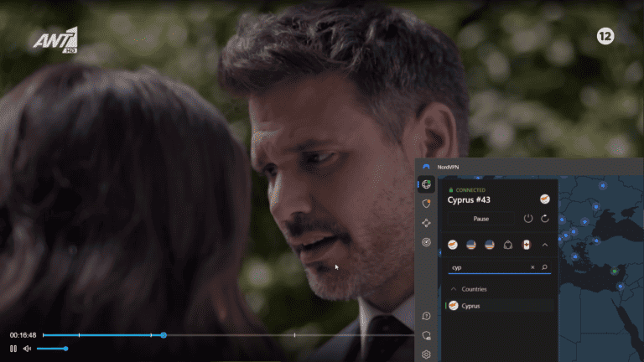644x362 pixels.
Task: Open the NordVPN globe VPN tab
Action: point(427,184)
